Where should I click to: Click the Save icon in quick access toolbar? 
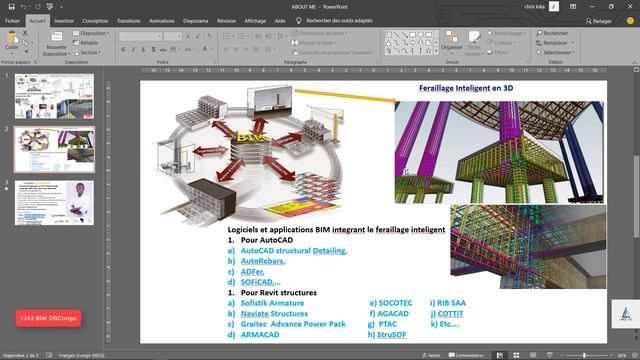(x=11, y=7)
